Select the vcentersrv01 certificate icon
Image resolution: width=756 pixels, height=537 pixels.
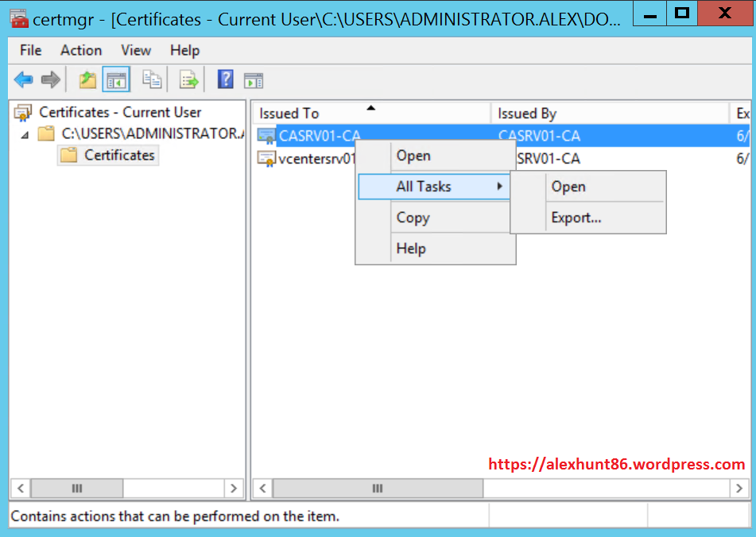(x=266, y=159)
